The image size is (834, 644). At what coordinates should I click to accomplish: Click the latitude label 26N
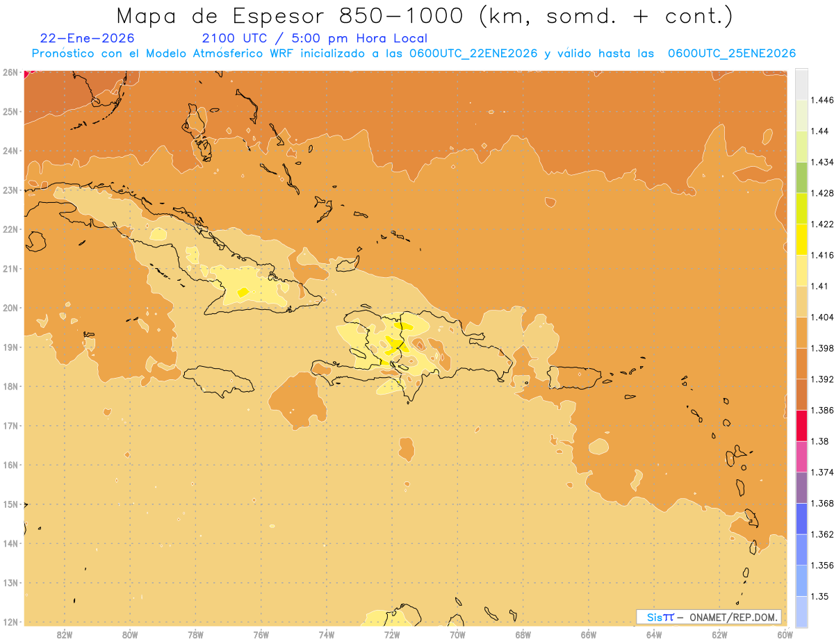click(10, 72)
